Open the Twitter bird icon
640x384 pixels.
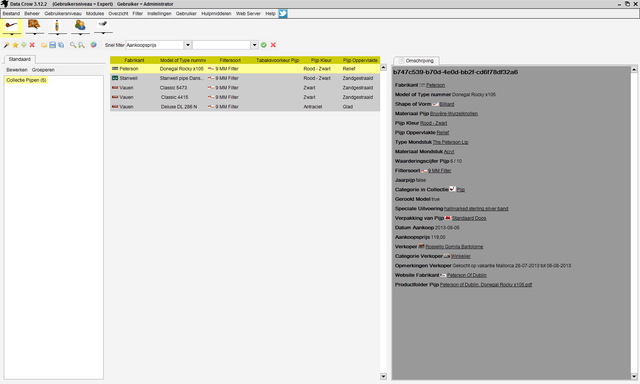[x=283, y=13]
